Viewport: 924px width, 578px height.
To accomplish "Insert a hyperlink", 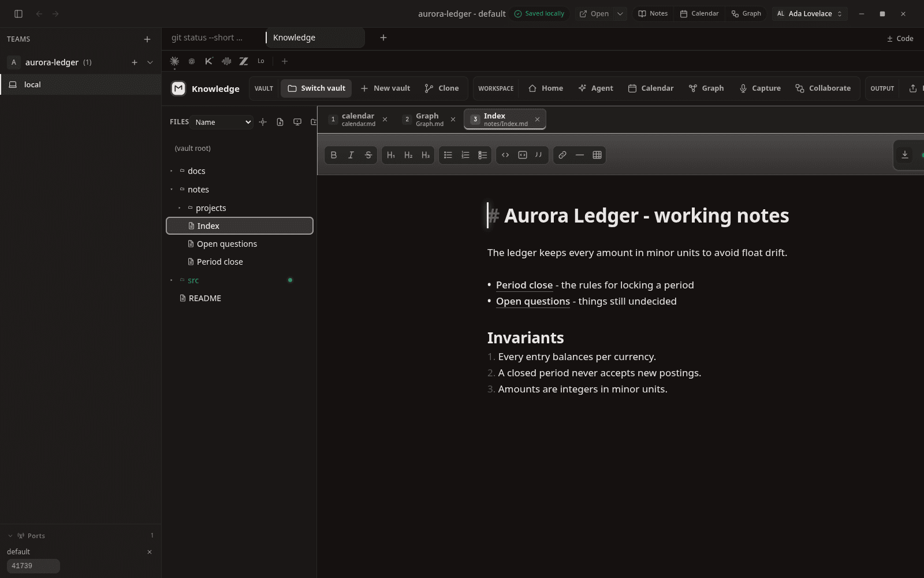I will pyautogui.click(x=562, y=155).
